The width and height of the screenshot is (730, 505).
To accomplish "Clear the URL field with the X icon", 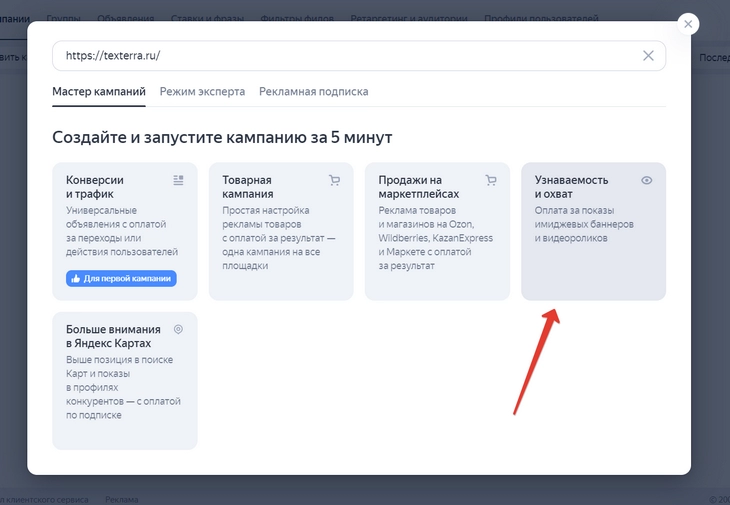I will pos(648,56).
